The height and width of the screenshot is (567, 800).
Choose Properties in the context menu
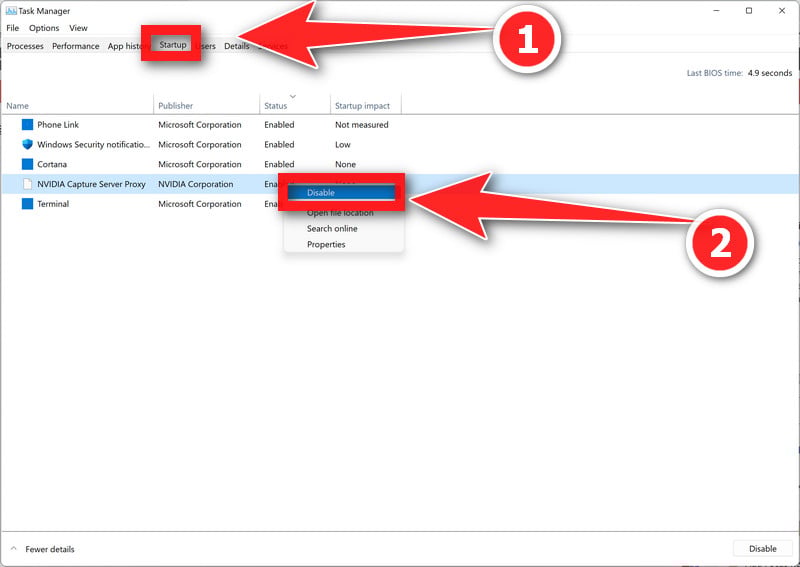(x=326, y=244)
